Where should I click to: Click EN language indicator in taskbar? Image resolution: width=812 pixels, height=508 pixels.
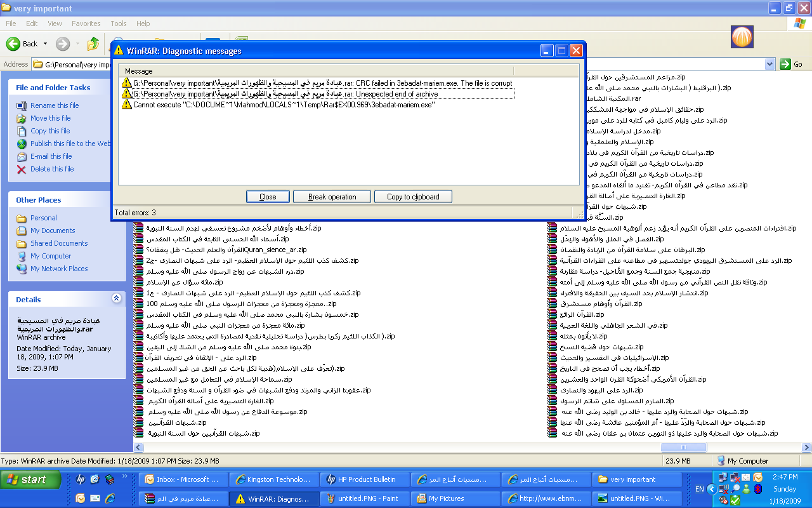tap(700, 489)
